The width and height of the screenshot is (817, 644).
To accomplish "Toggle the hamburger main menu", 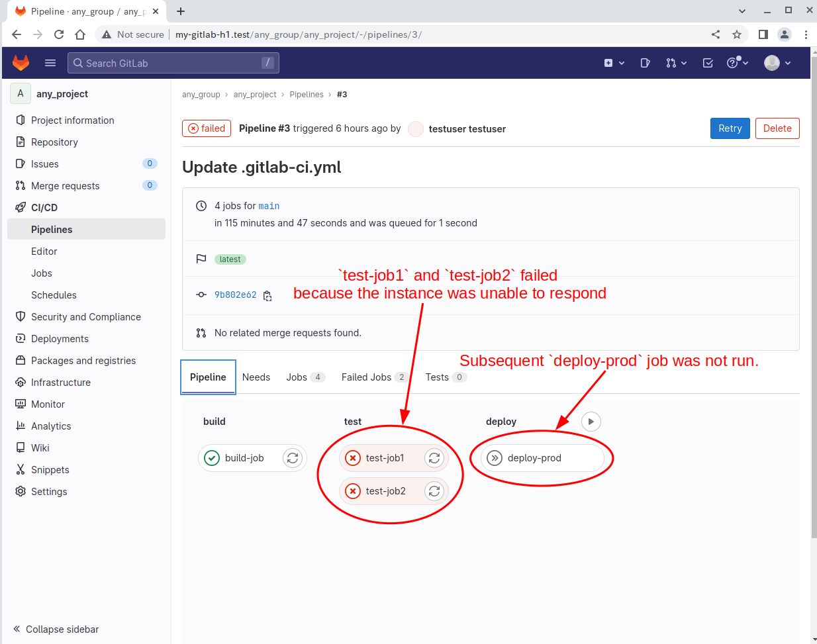I will (x=50, y=63).
